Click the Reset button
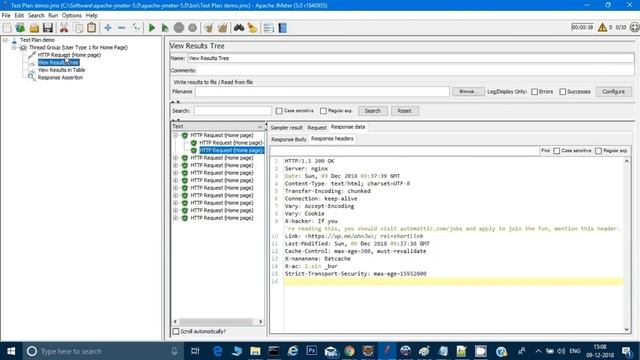The height and width of the screenshot is (360, 640). pos(404,111)
